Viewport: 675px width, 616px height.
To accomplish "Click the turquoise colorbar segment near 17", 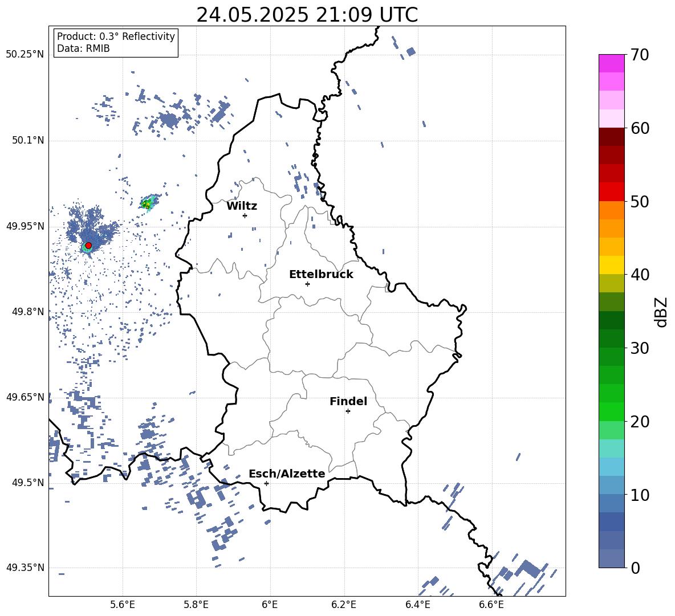I will tap(611, 448).
